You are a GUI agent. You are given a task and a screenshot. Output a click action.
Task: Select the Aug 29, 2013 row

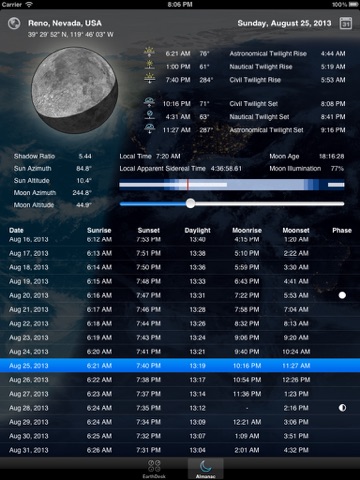tap(180, 422)
